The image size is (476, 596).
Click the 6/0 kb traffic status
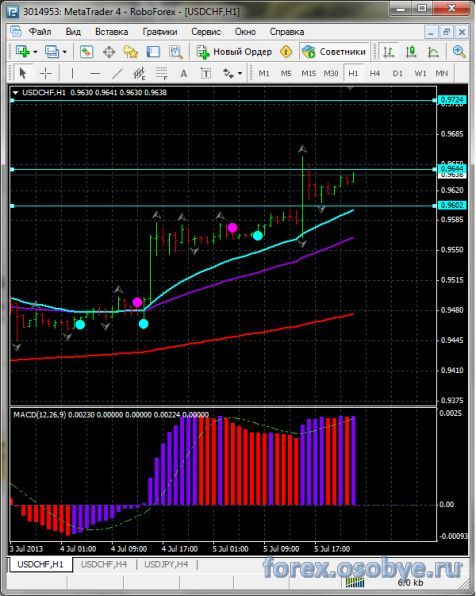(410, 582)
